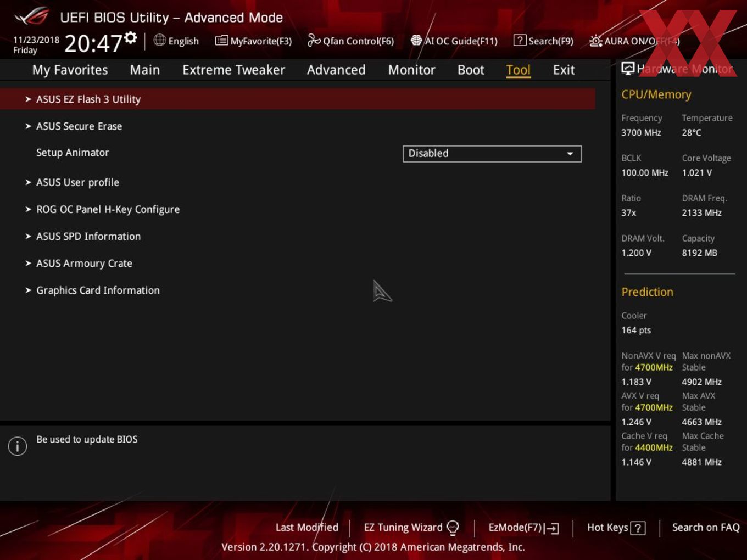747x560 pixels.
Task: Click Last Modified button
Action: 306,528
